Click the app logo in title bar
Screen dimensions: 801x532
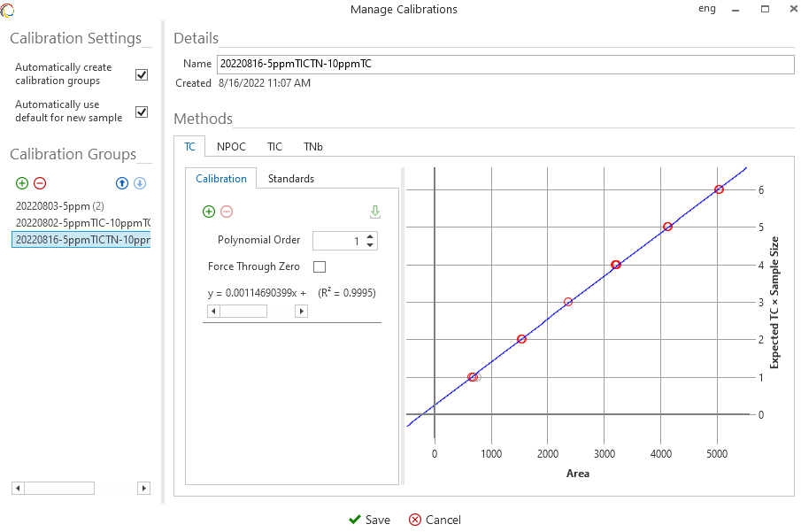coord(8,10)
